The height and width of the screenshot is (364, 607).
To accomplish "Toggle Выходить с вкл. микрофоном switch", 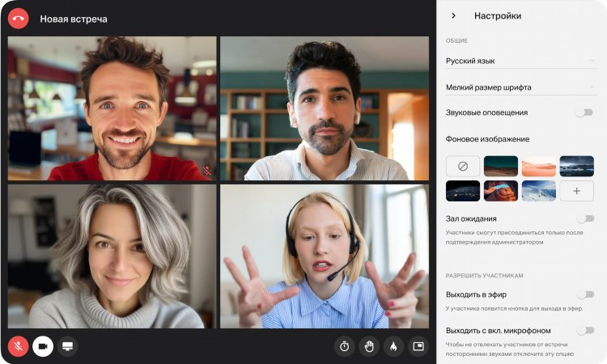I will (585, 330).
